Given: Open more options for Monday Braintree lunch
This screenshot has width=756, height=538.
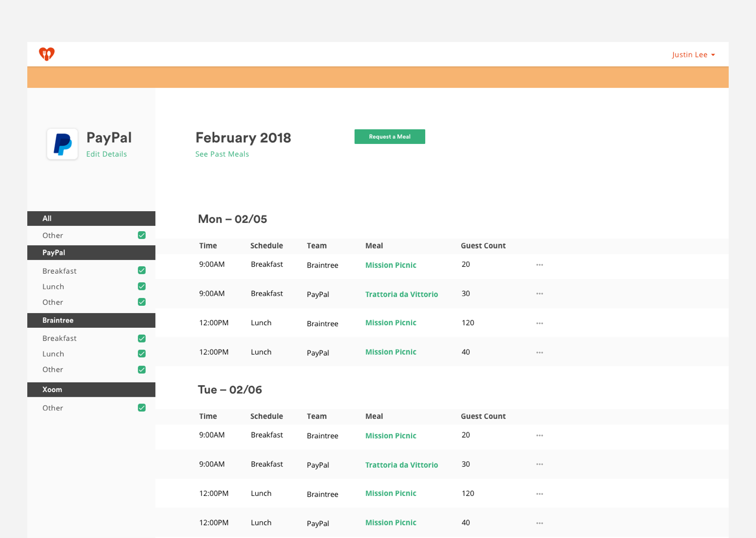Looking at the screenshot, I should [x=540, y=323].
